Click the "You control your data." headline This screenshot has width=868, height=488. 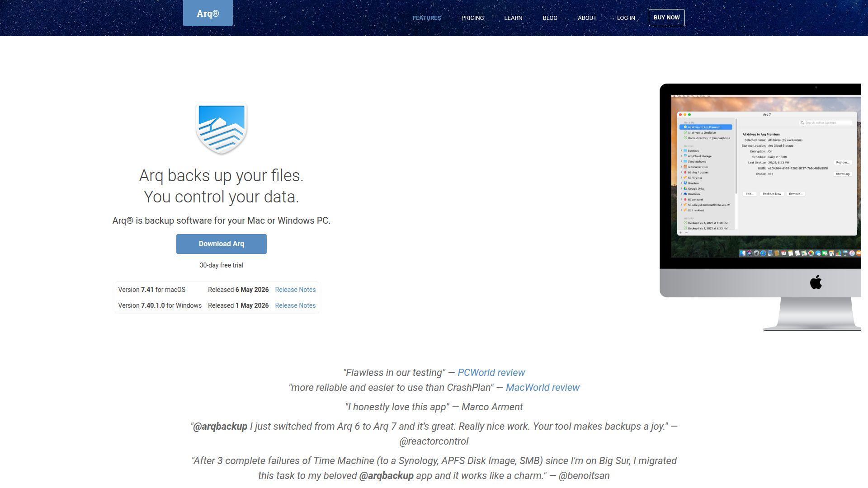[x=222, y=197]
